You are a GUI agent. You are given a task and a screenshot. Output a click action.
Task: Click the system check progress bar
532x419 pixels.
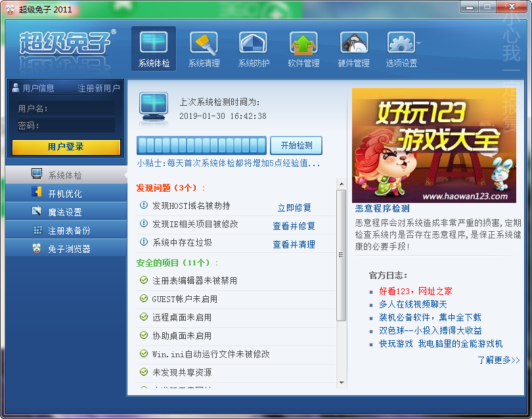(202, 146)
